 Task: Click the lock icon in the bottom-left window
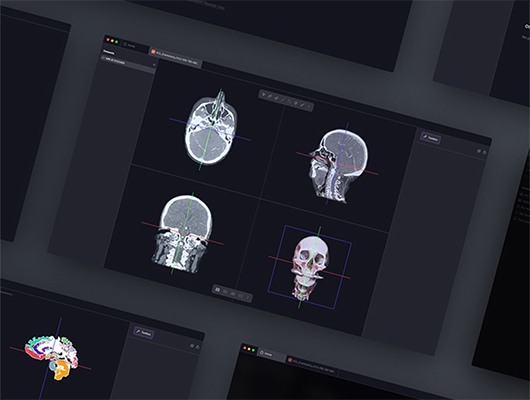tap(197, 347)
